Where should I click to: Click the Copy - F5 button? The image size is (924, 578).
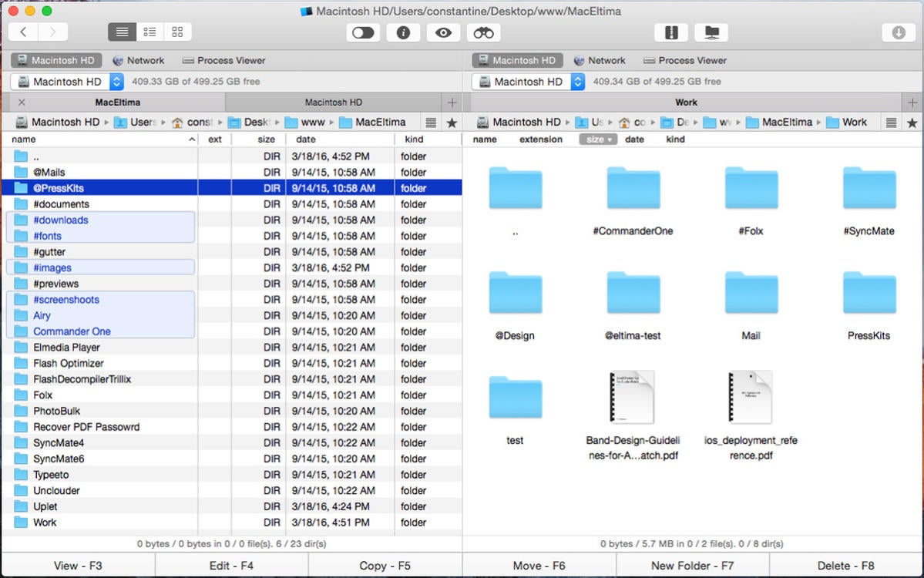tap(385, 566)
